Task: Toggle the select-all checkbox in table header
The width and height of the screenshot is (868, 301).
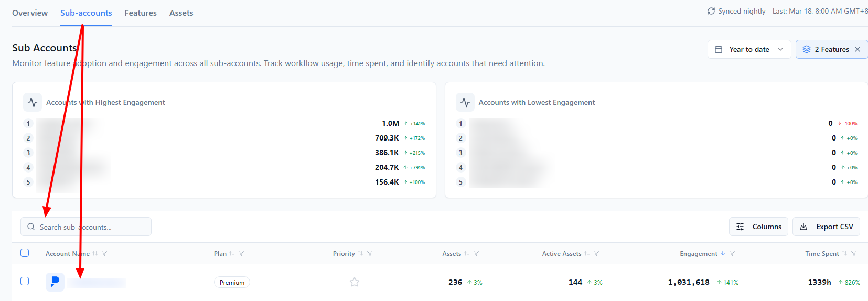Action: (x=25, y=253)
